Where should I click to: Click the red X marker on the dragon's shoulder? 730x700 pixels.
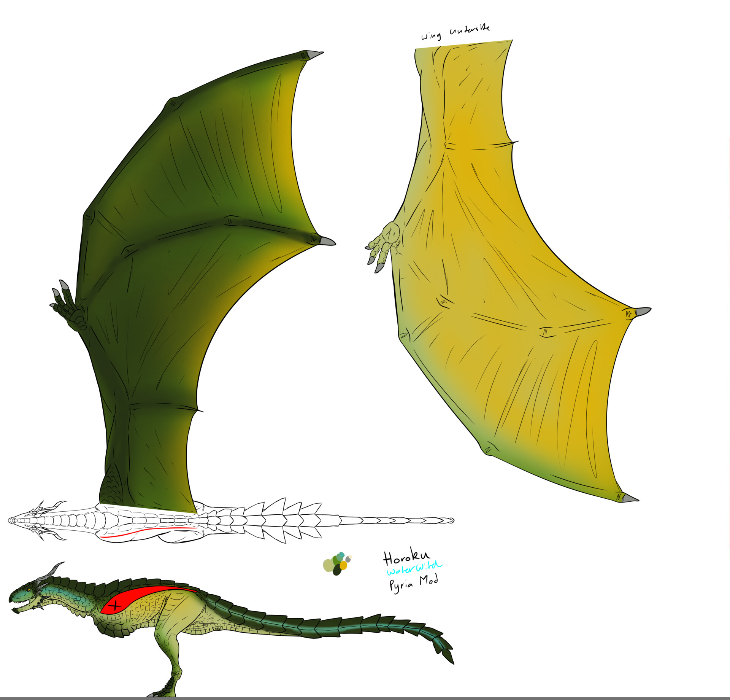coord(115,606)
